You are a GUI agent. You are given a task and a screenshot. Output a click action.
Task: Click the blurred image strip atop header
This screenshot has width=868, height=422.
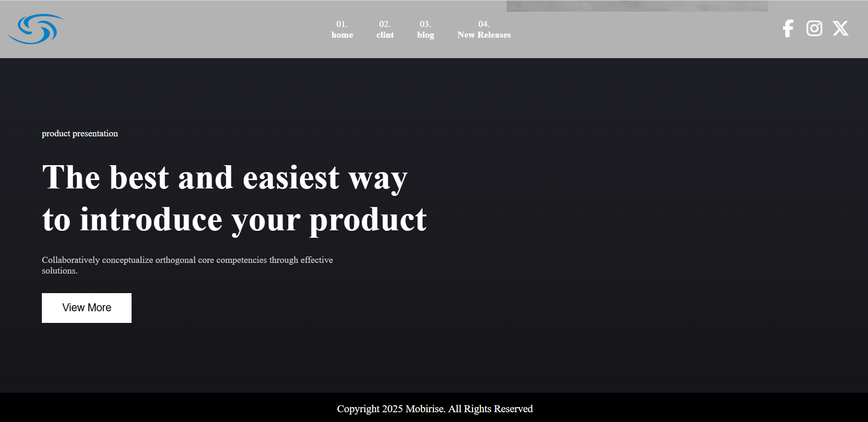point(637,6)
